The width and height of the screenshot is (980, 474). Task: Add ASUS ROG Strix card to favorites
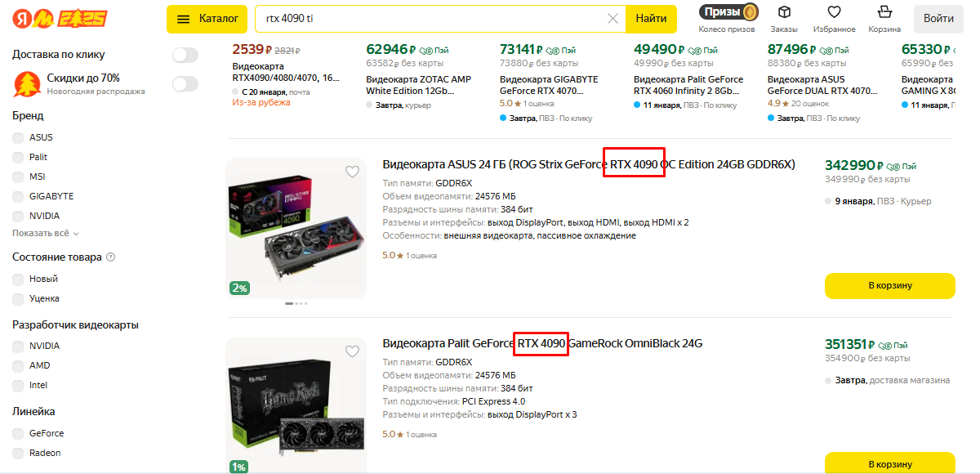pyautogui.click(x=352, y=172)
